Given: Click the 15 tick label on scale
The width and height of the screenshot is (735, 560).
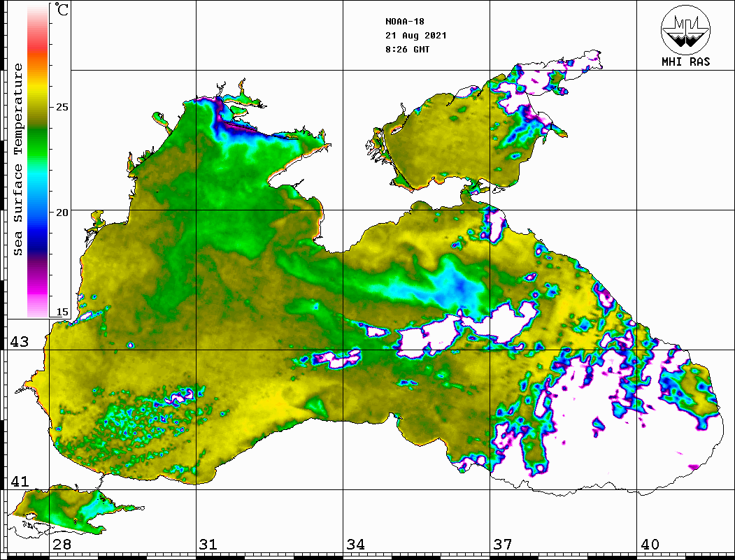Looking at the screenshot, I should (62, 312).
